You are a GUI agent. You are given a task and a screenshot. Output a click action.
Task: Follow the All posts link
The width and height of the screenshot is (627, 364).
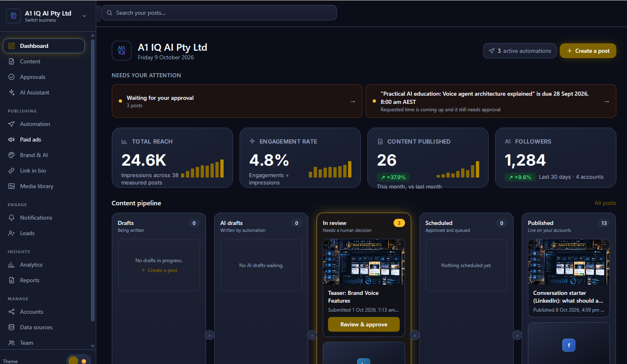605,203
